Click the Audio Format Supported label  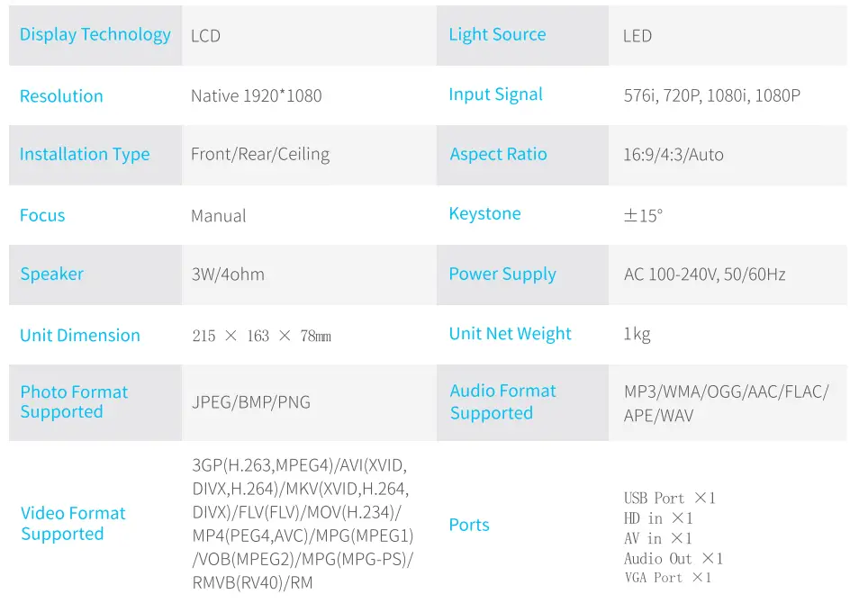tap(502, 402)
